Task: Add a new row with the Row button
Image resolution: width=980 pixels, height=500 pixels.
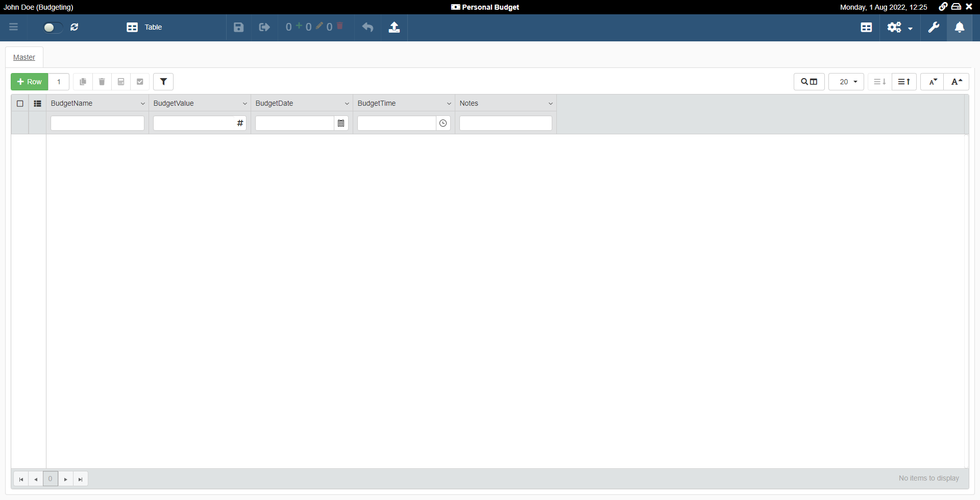Action: click(30, 82)
